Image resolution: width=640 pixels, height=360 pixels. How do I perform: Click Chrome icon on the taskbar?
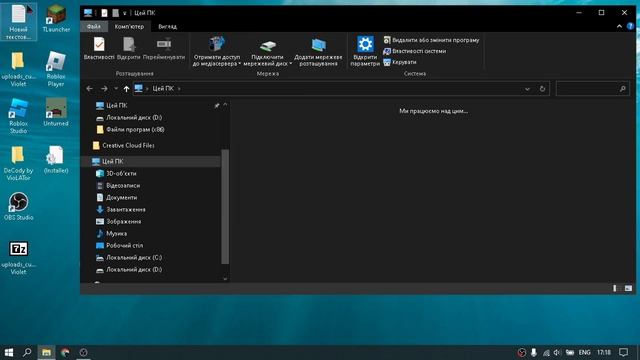(65, 352)
